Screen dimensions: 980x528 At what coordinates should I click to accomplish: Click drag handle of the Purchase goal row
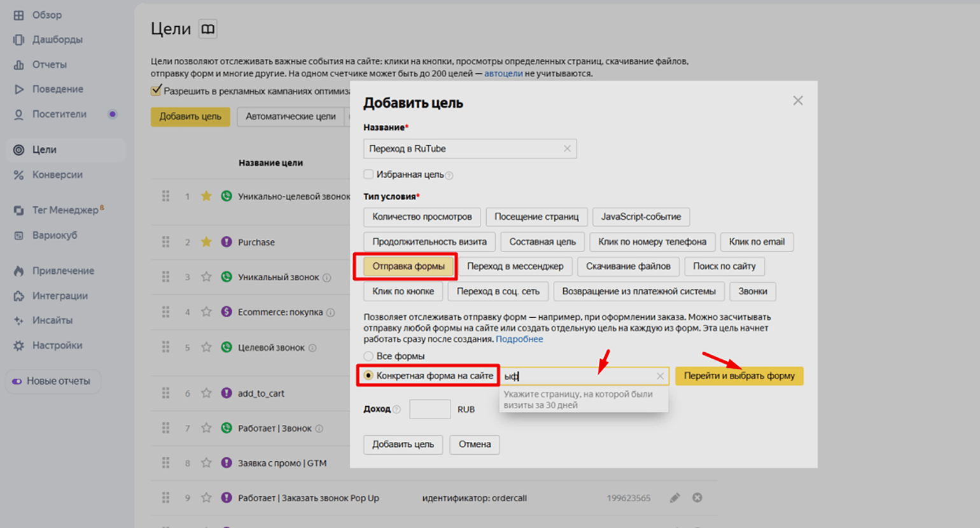click(165, 242)
